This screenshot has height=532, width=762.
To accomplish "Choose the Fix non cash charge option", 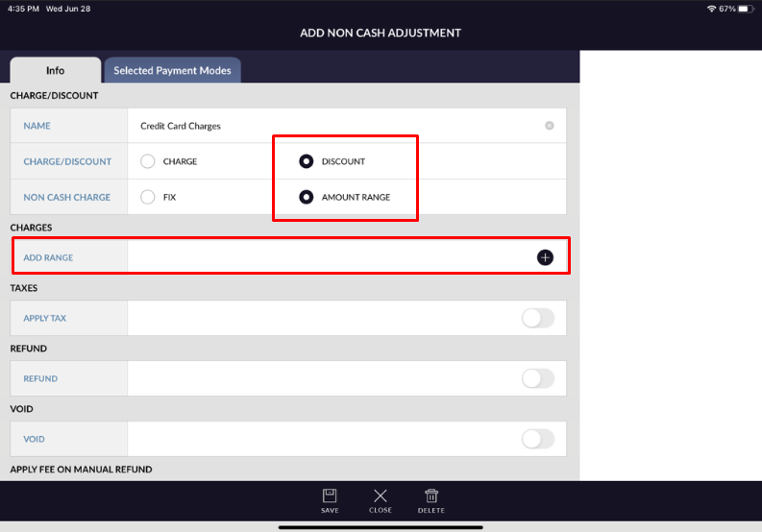I will pos(148,197).
